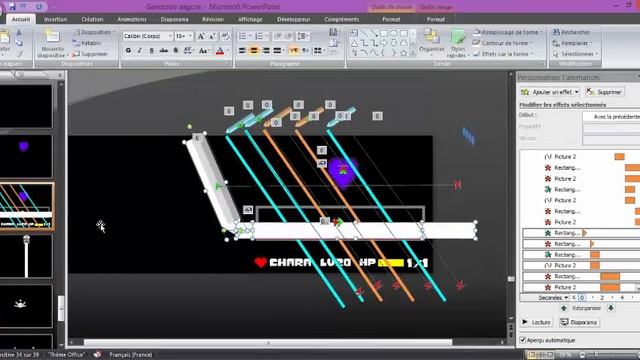640x360 pixels.
Task: Open the font color picker
Action: pos(222,51)
